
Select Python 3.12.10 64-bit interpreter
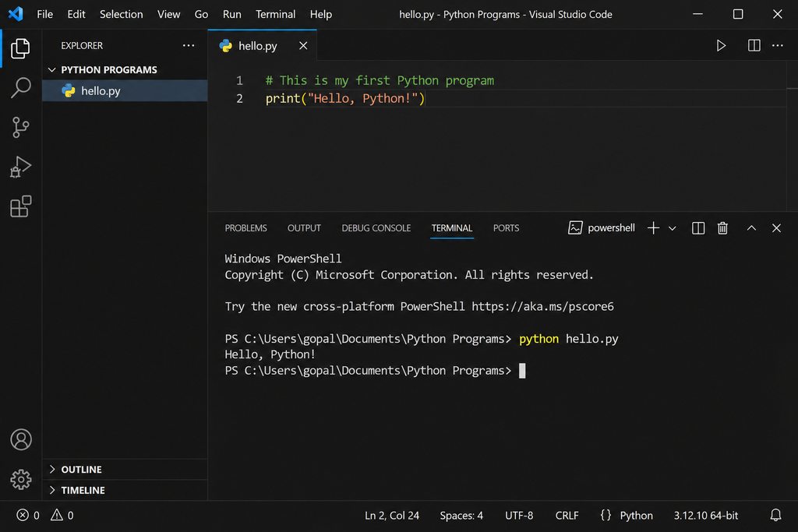click(x=705, y=515)
